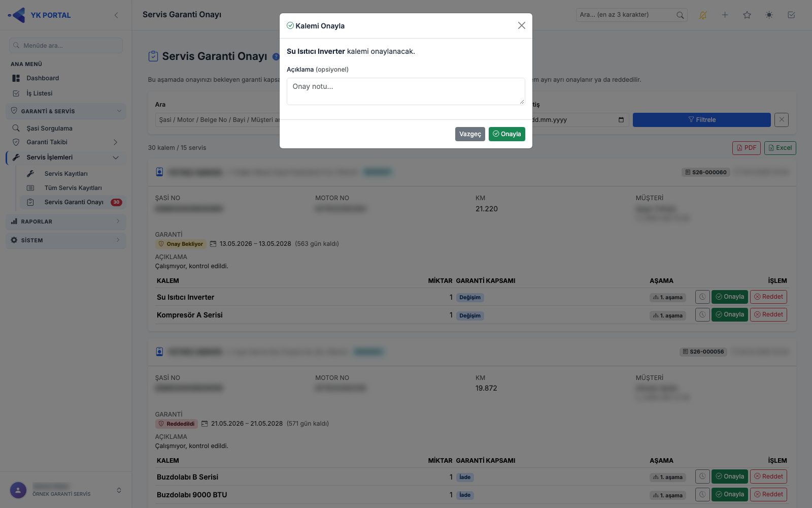Open the task checklist icon in top bar
The width and height of the screenshot is (812, 508).
click(791, 15)
